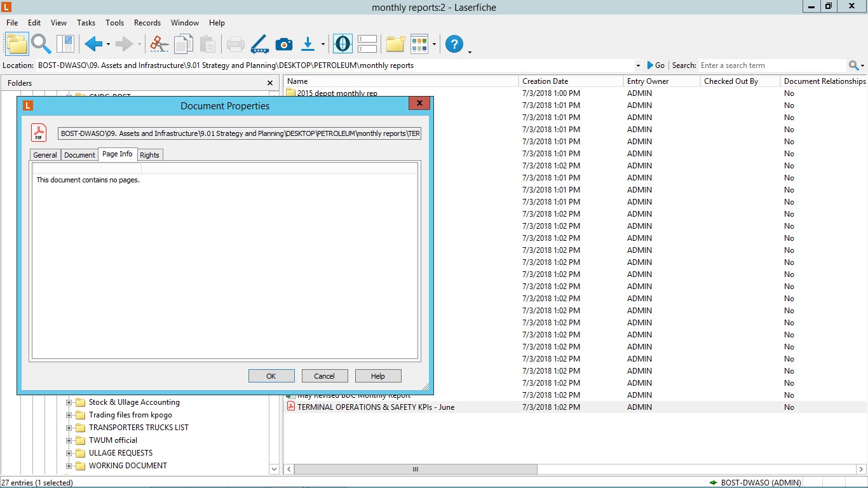The width and height of the screenshot is (868, 488).
Task: Click OK in Document Properties dialog
Action: 271,376
